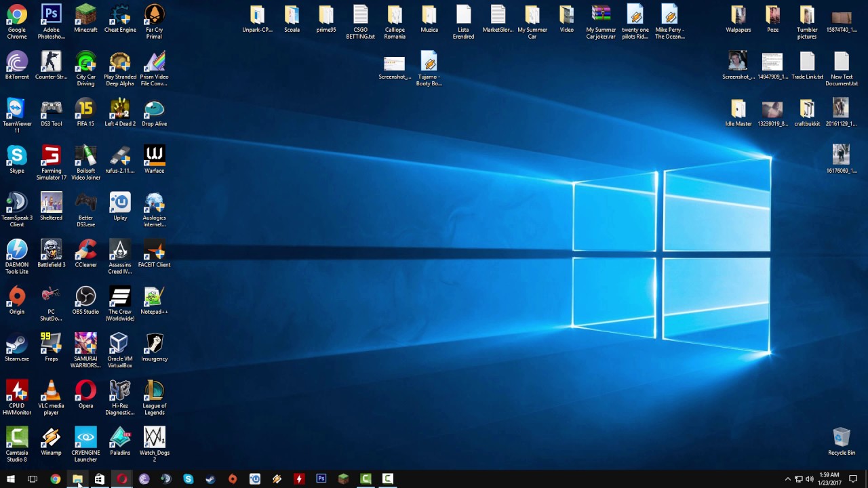The height and width of the screenshot is (488, 868).
Task: Open the Start menu
Action: [11, 479]
